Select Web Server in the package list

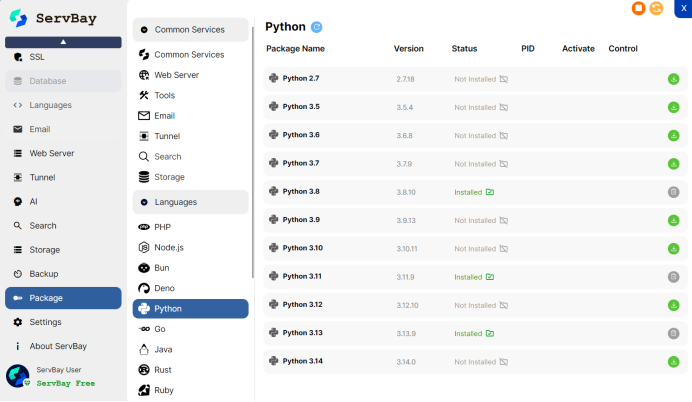[191, 75]
